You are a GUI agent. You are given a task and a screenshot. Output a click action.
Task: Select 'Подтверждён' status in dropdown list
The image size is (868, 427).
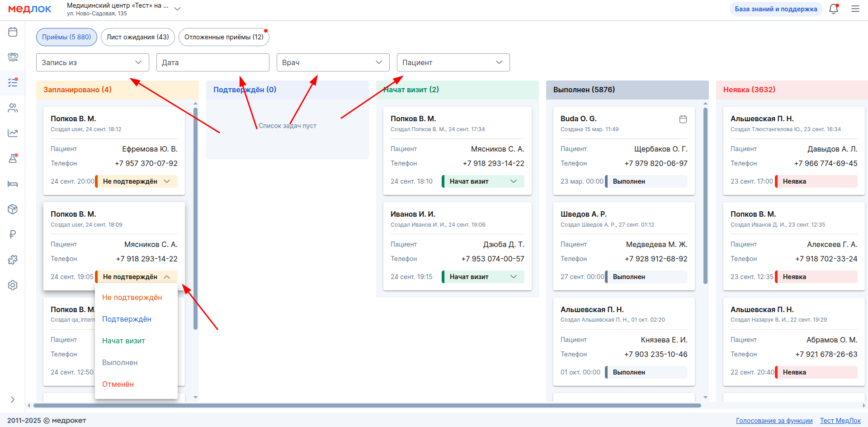point(127,319)
